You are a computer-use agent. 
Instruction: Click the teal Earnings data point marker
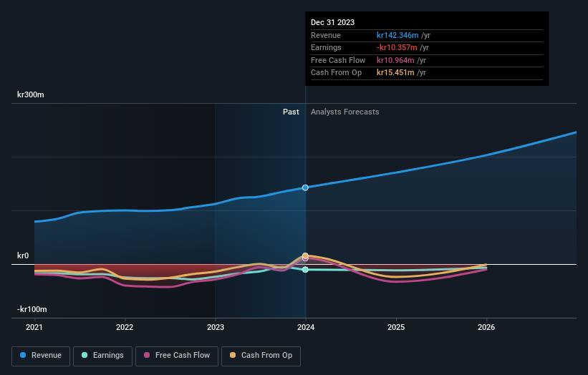pyautogui.click(x=305, y=270)
